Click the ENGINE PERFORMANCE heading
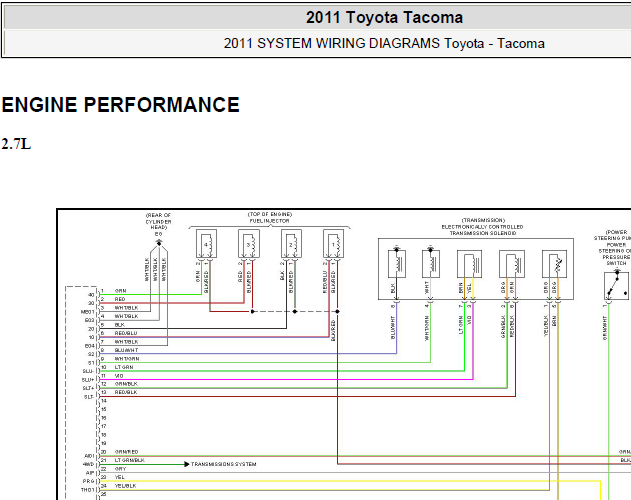Image resolution: width=631 pixels, height=500 pixels. pyautogui.click(x=121, y=105)
